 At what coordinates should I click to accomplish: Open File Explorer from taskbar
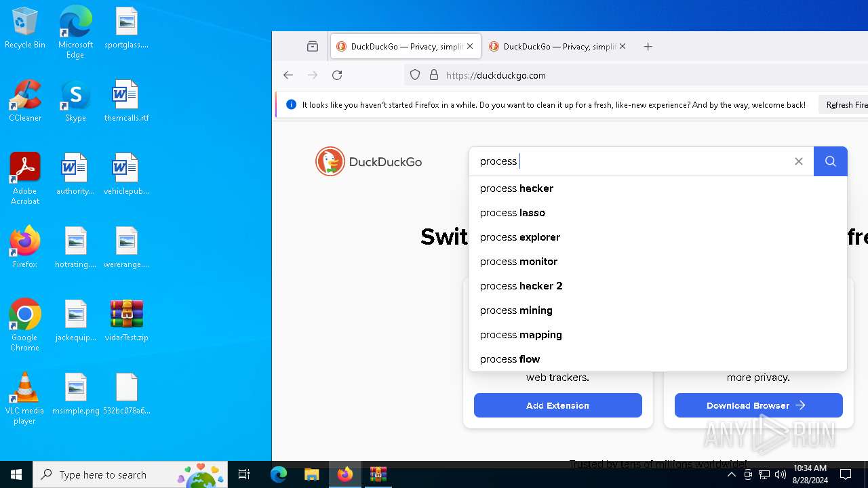311,474
